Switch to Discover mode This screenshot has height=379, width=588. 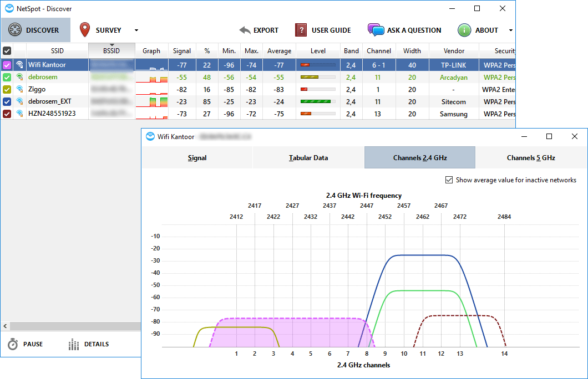click(36, 30)
